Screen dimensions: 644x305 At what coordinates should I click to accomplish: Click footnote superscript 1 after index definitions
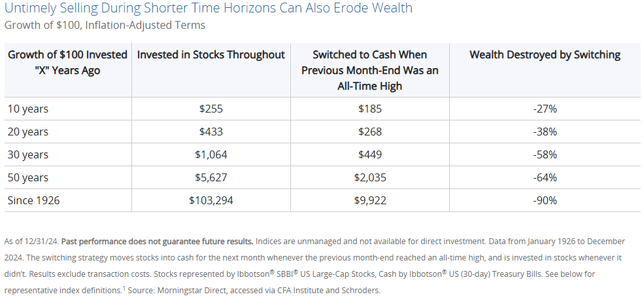(124, 288)
